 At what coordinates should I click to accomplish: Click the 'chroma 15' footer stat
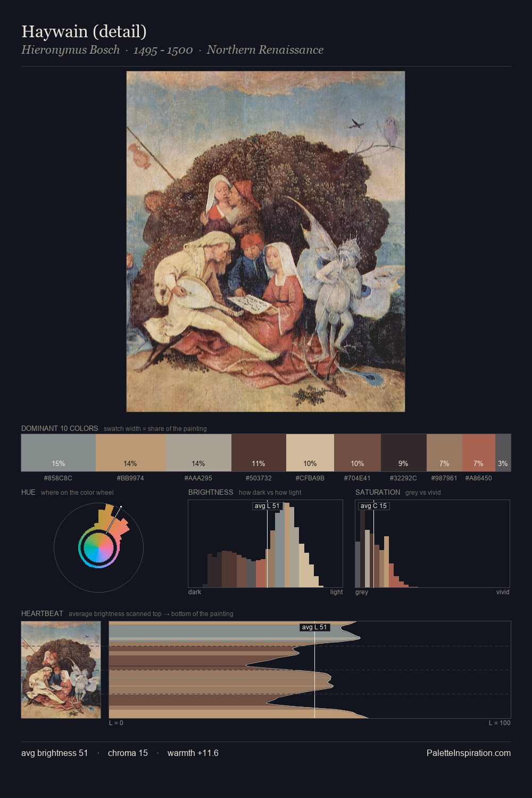(x=128, y=753)
